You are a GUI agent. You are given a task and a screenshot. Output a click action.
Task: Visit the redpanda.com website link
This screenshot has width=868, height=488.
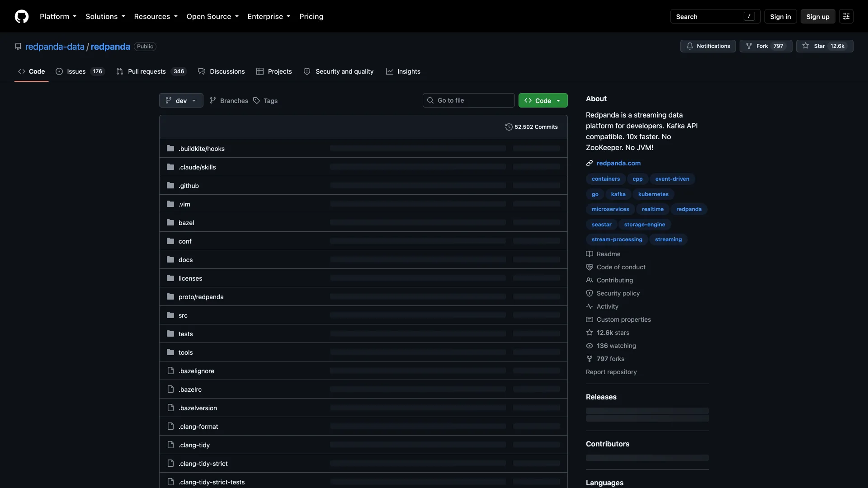tap(618, 163)
